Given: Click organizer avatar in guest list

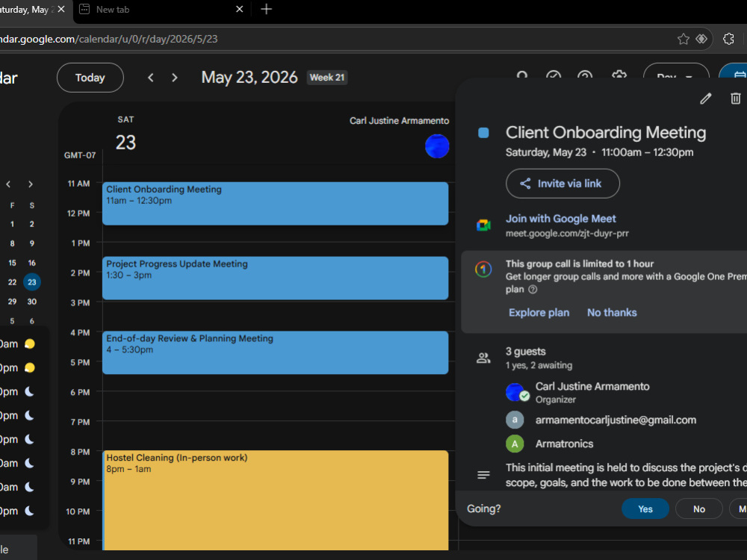Looking at the screenshot, I should [515, 393].
